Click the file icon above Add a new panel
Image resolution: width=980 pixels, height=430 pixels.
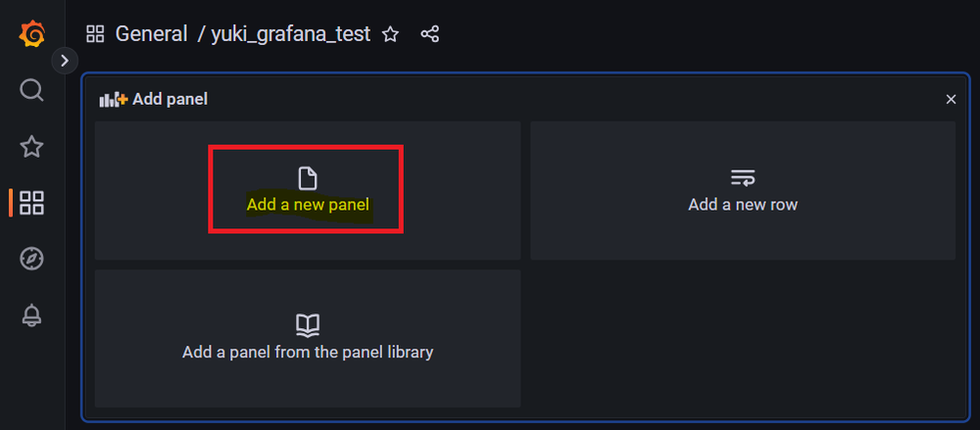point(308,178)
